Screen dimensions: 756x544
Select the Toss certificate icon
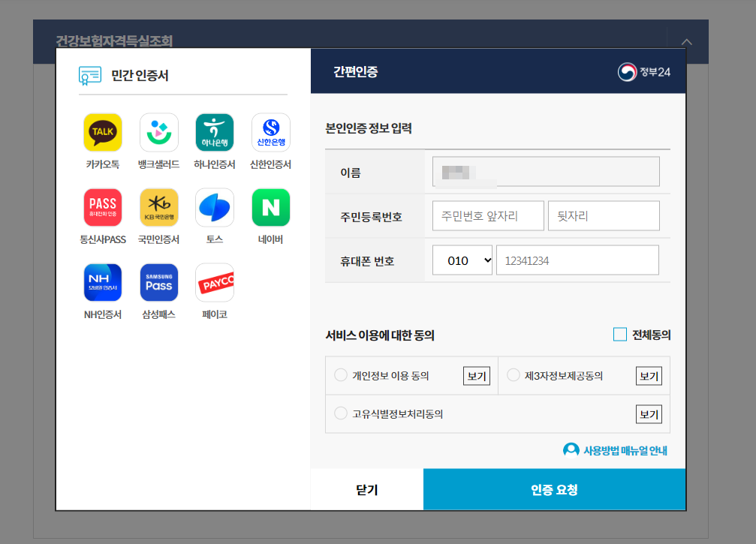tap(215, 208)
